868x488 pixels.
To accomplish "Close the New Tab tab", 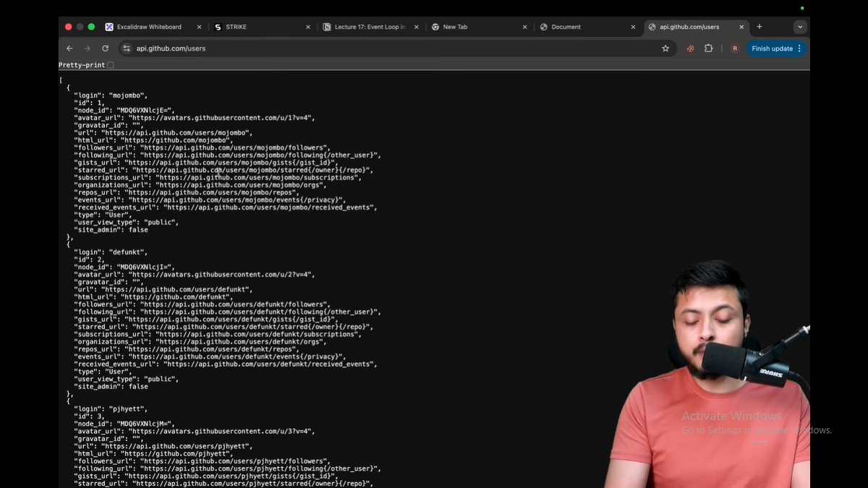I will [x=525, y=27].
